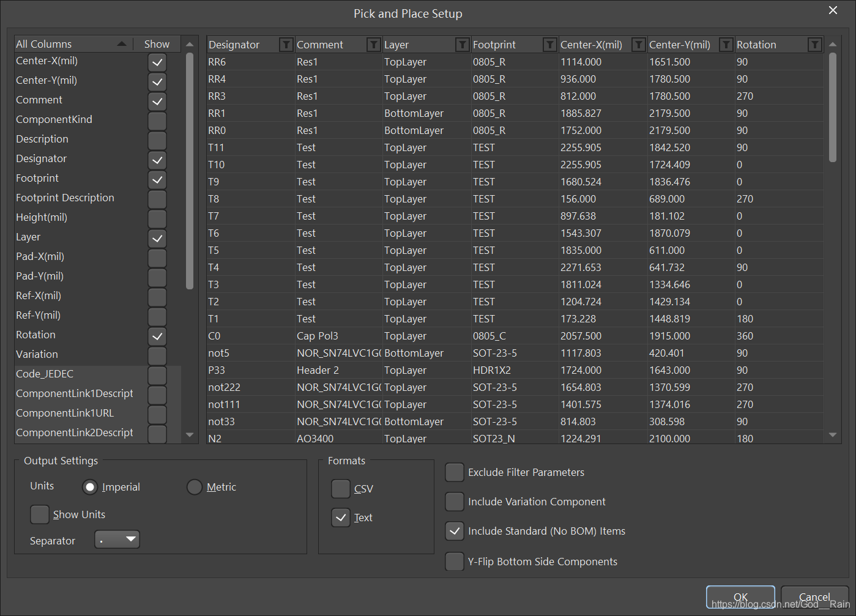Uncheck Show for Footprint
Viewport: 856px width, 616px height.
pyautogui.click(x=157, y=180)
